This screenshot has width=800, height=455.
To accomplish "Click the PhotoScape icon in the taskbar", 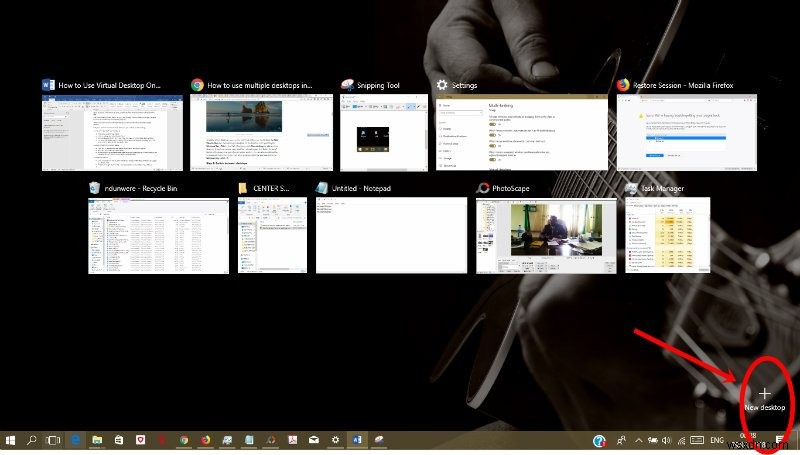I will pyautogui.click(x=271, y=440).
